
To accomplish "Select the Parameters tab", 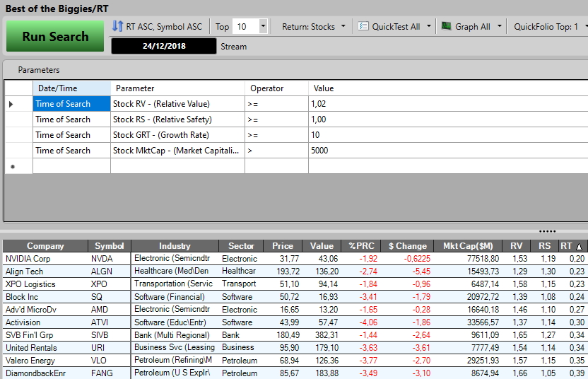I will pyautogui.click(x=39, y=70).
